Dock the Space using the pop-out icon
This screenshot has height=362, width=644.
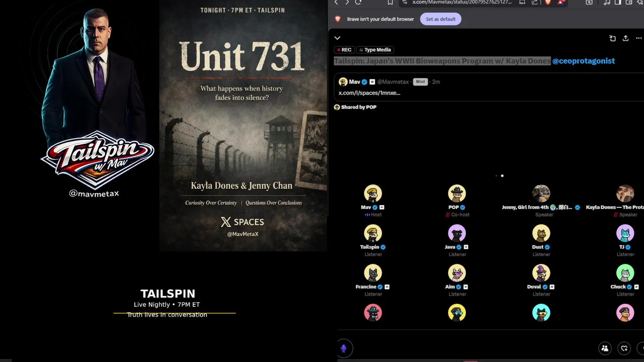612,38
